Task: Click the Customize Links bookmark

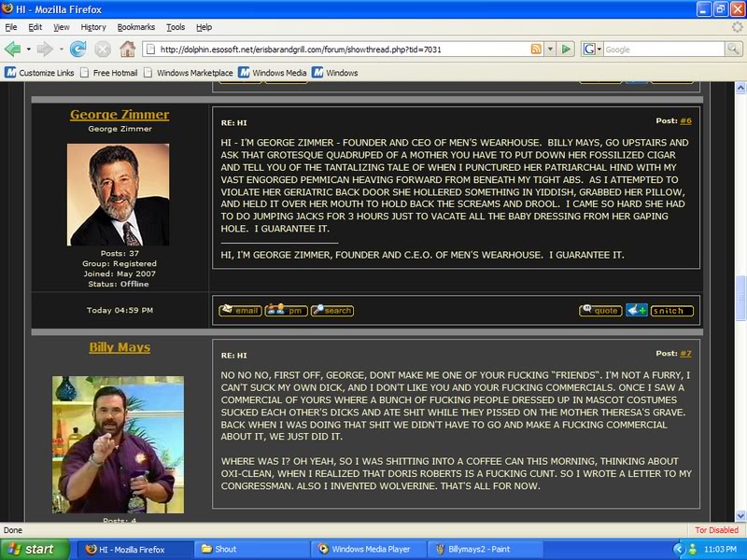Action: tap(39, 73)
